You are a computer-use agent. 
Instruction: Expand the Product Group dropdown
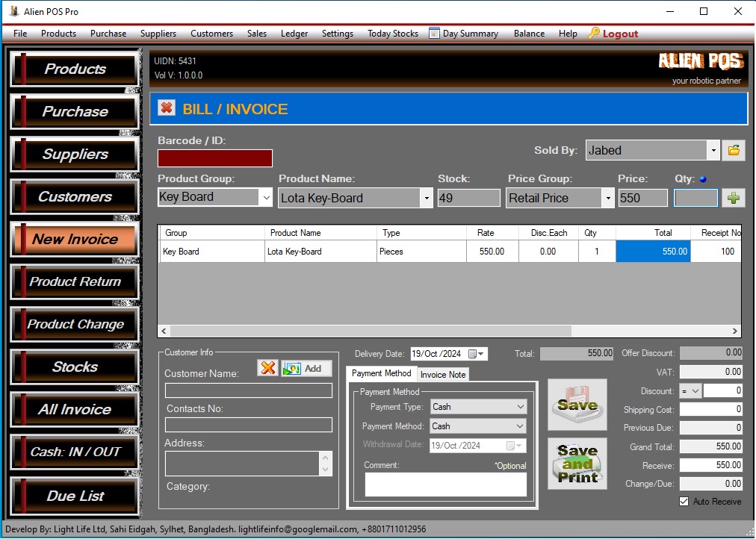(267, 198)
